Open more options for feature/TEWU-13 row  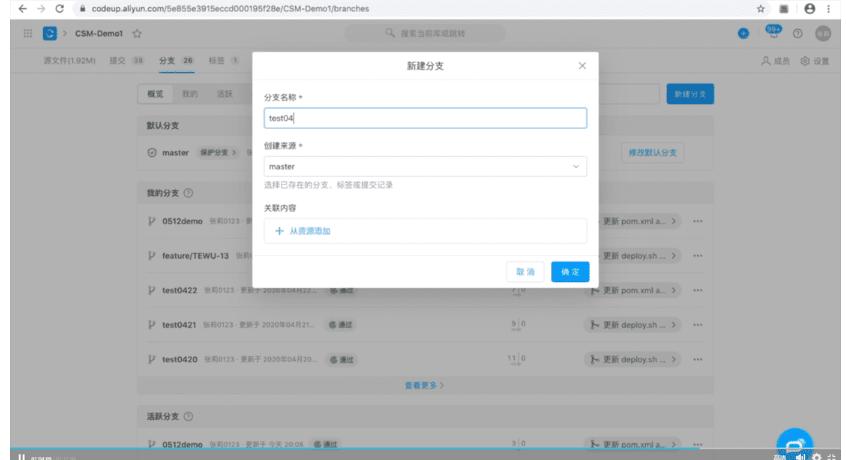(x=698, y=256)
